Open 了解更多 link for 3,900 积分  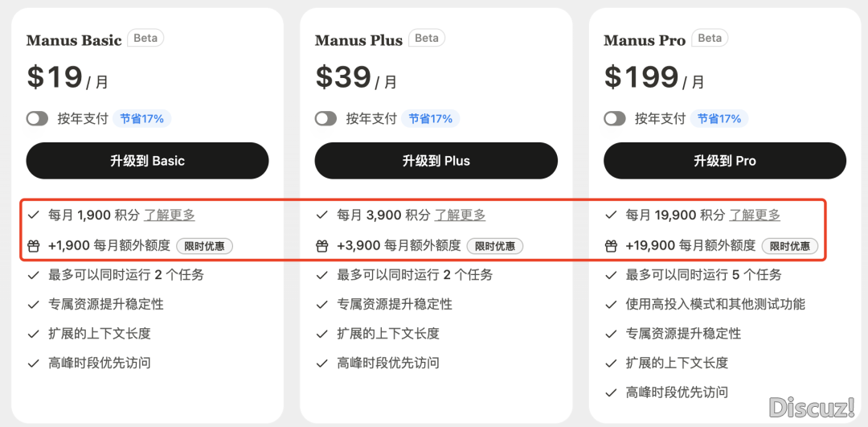point(460,215)
